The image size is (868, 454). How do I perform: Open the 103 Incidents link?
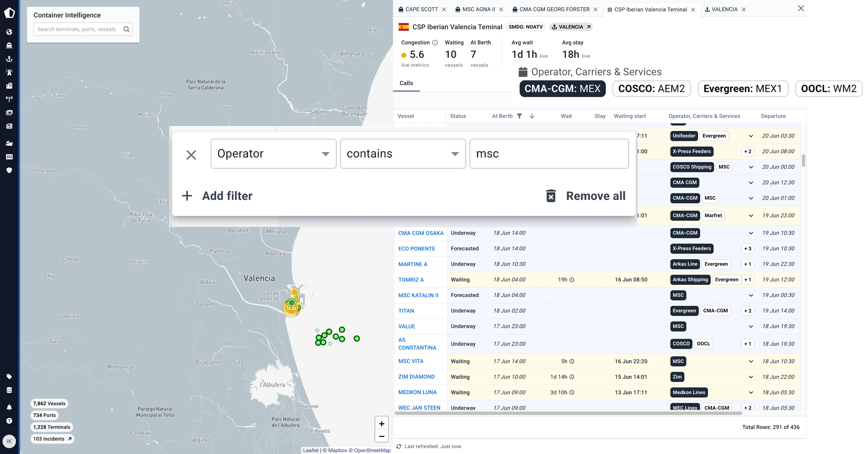(x=52, y=439)
